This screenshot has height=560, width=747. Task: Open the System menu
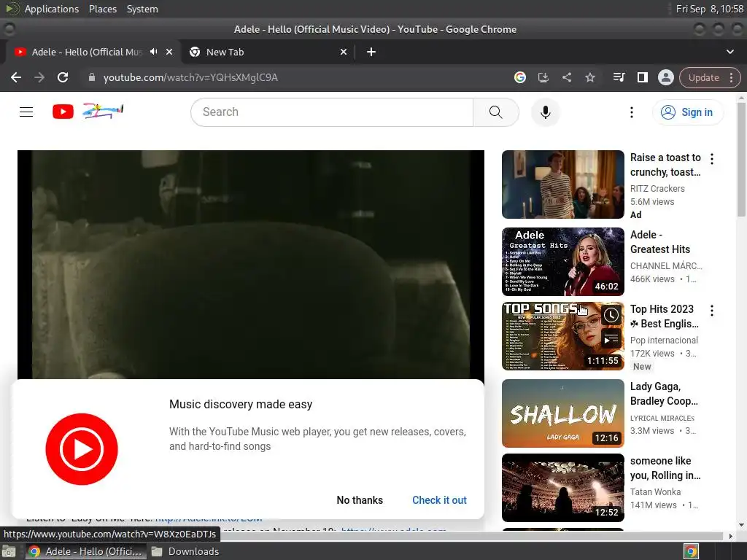(142, 9)
